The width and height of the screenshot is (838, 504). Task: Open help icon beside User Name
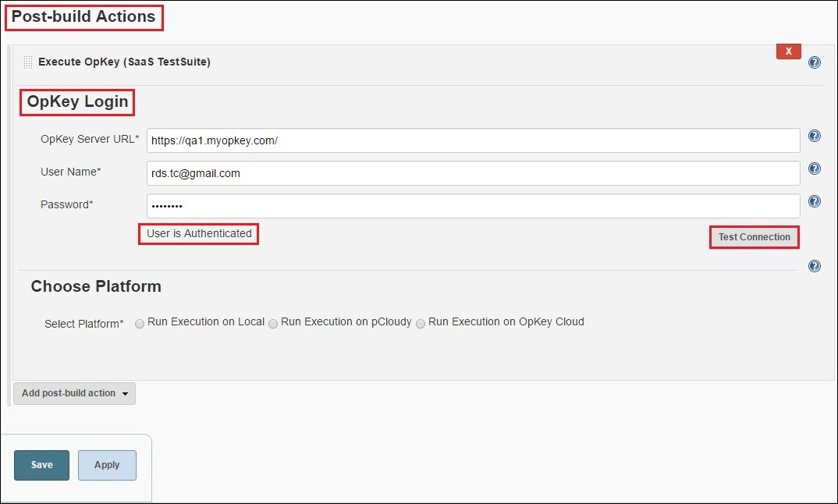814,169
